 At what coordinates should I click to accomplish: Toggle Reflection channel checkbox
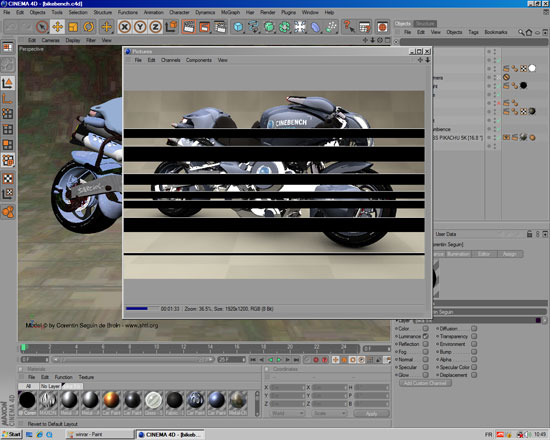click(425, 344)
